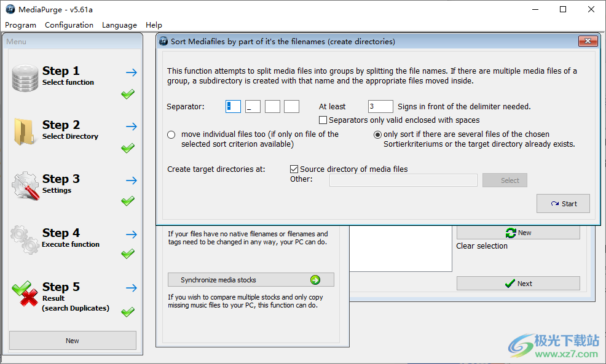
Task: Click the blue arrow next to Step 4
Action: pos(132,234)
